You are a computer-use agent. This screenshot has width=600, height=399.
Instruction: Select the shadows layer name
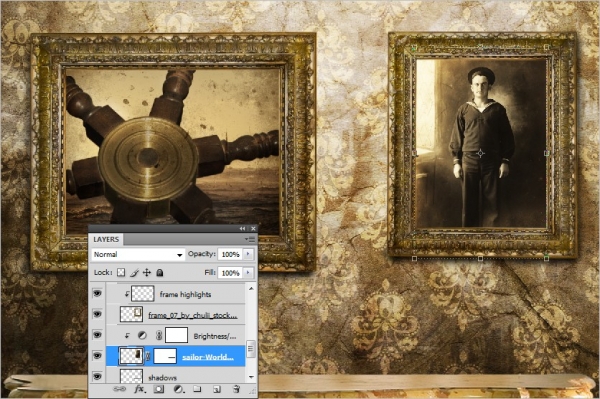(162, 378)
